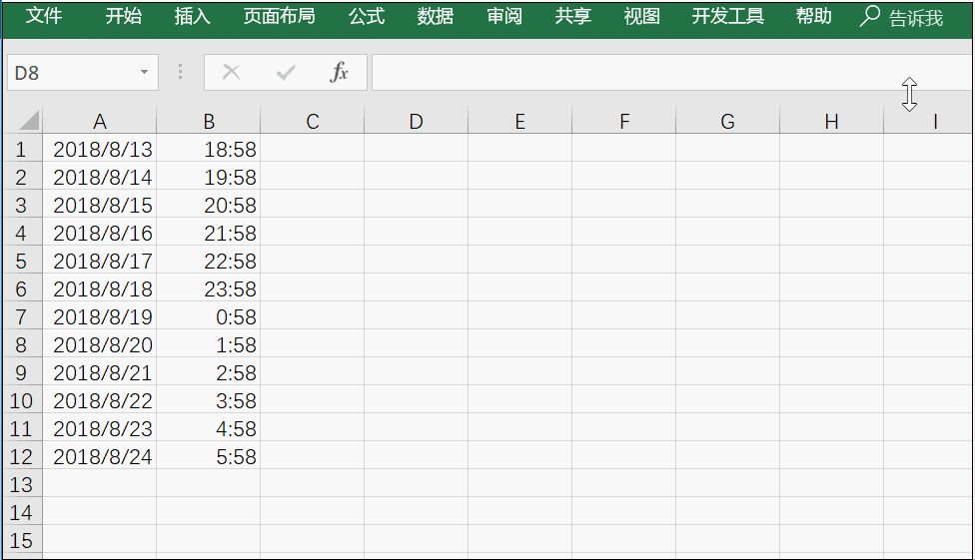Select row 13 header

click(21, 484)
